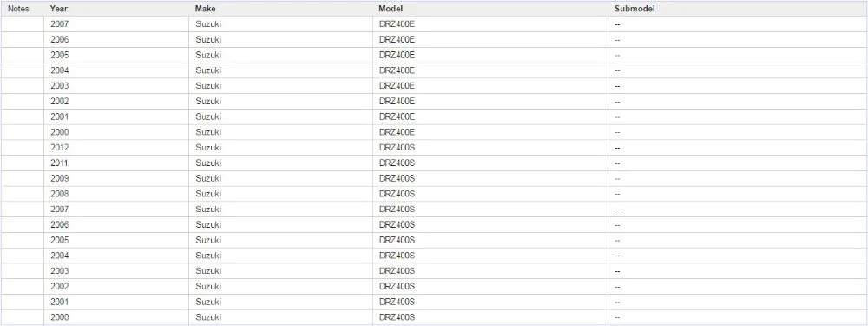Screen dimensions: 868x326
Task: Click the Submodel column header
Action: coord(635,9)
